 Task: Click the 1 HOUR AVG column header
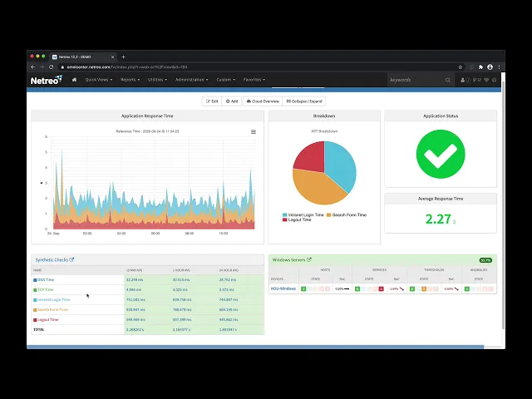(x=181, y=270)
